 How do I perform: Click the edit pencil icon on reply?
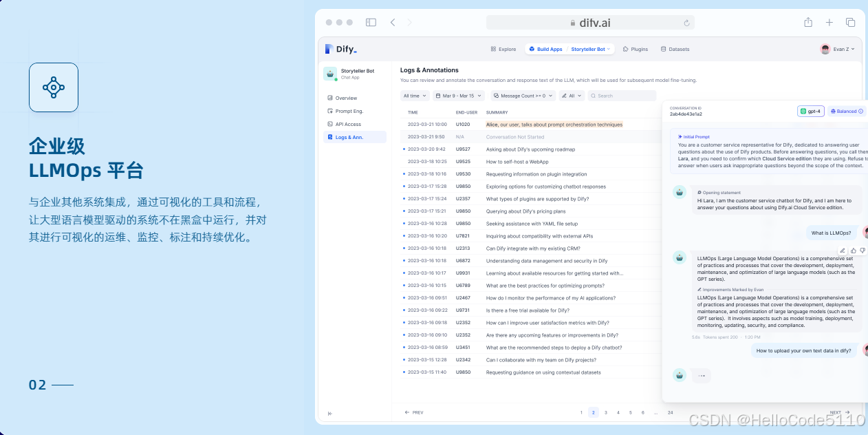coord(843,251)
